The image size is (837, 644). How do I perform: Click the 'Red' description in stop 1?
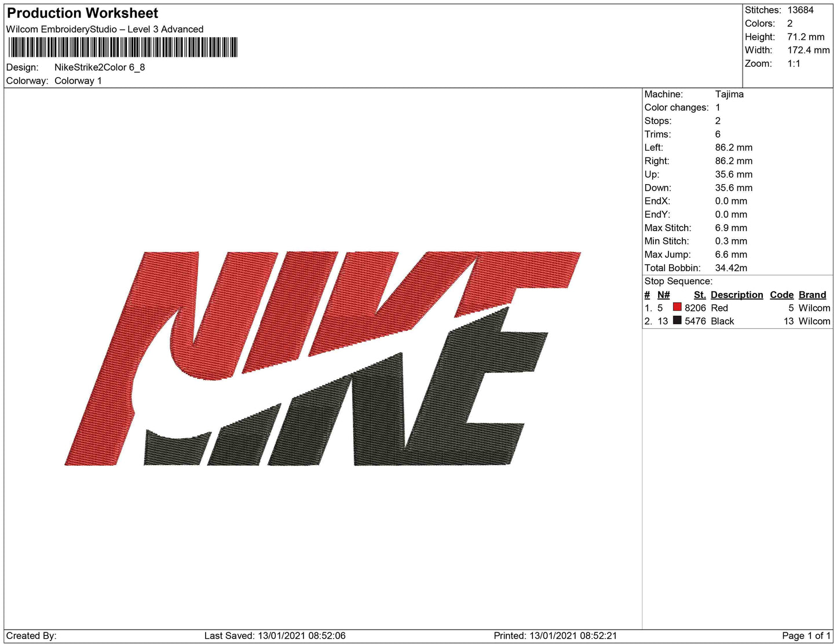pyautogui.click(x=719, y=308)
